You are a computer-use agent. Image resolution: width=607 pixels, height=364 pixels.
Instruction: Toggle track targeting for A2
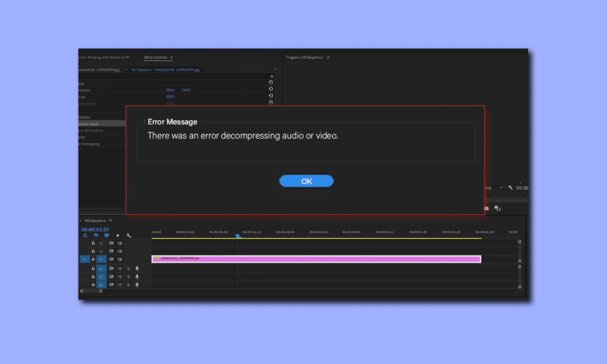[101, 277]
